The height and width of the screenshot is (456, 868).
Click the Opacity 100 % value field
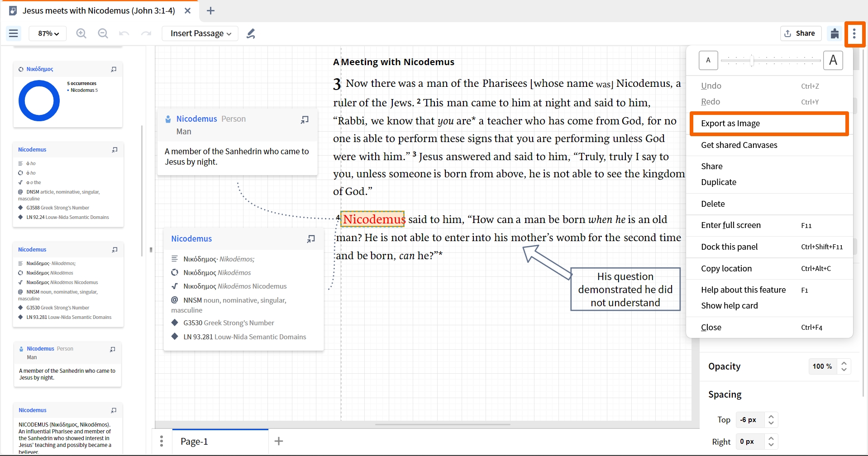coord(822,366)
